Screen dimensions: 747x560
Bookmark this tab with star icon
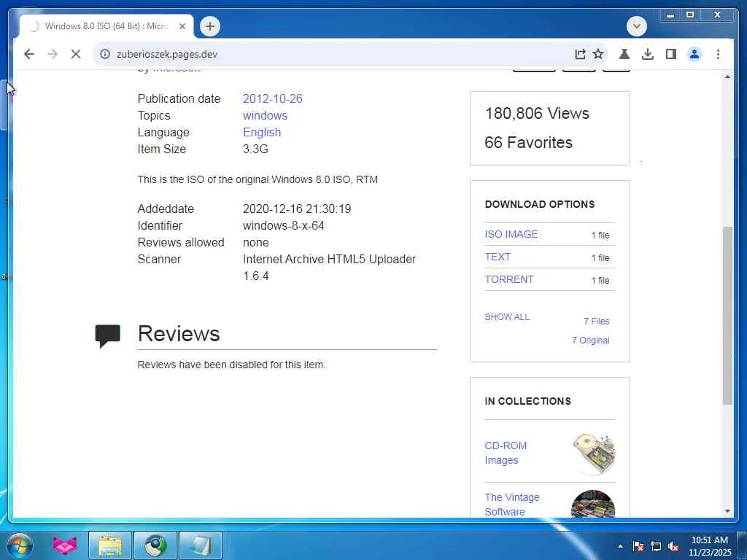(598, 54)
